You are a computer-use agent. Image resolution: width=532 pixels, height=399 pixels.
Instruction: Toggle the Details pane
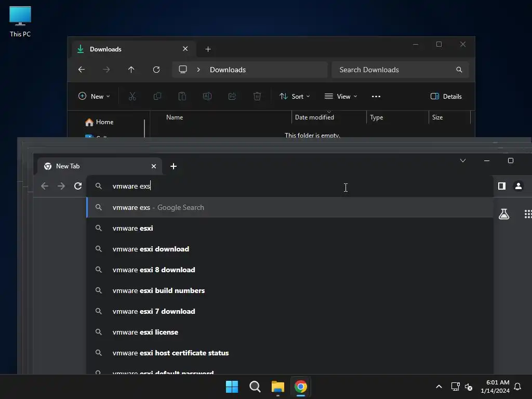446,96
